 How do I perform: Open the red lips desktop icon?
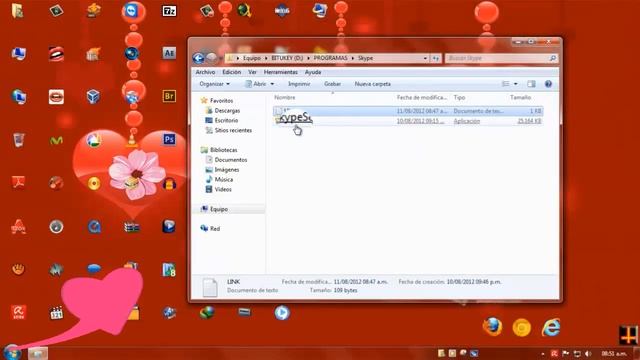56,53
